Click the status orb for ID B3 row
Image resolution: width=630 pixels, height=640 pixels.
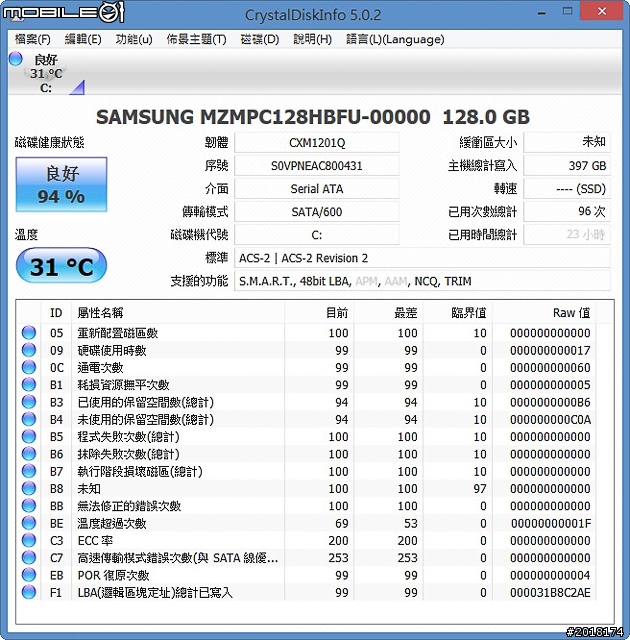[x=29, y=402]
